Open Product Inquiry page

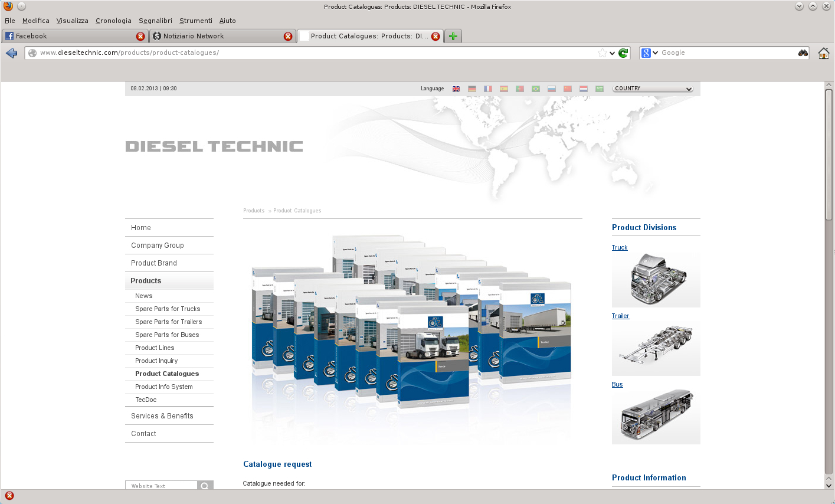tap(156, 361)
